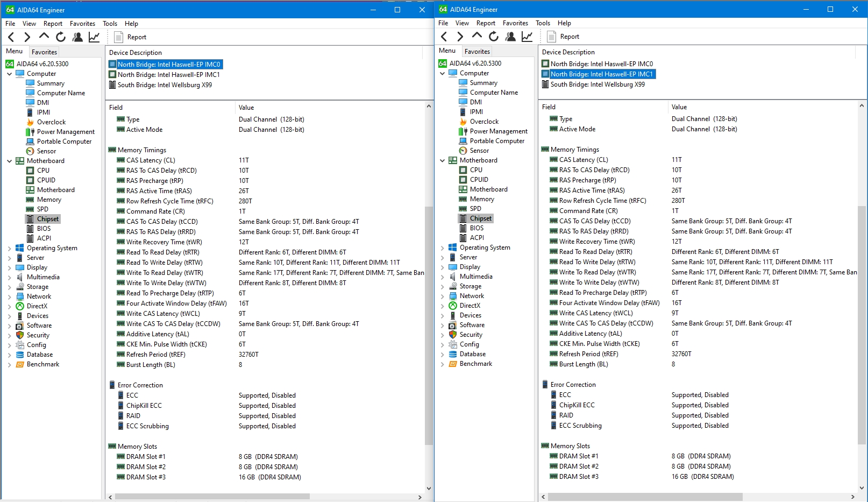868x502 pixels.
Task: Expand Operating System node in left window
Action: [x=9, y=248]
